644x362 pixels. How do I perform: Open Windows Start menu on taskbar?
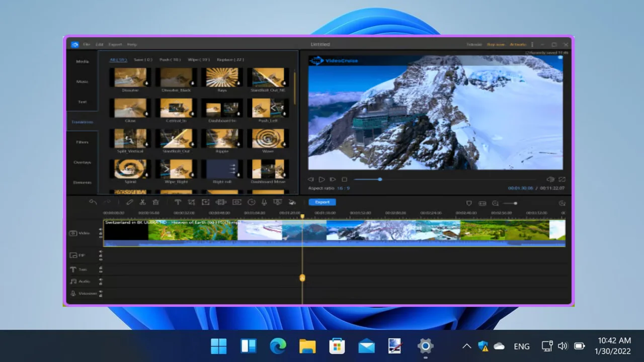point(218,346)
